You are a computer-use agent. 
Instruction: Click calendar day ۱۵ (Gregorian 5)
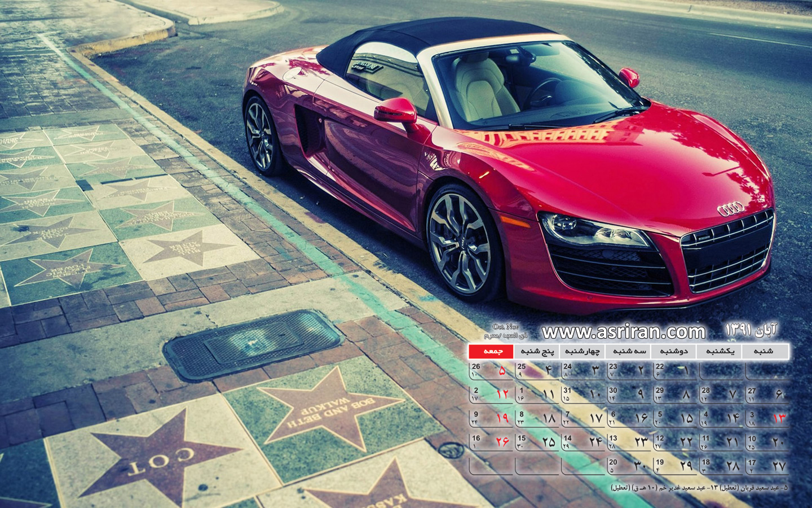tap(676, 418)
